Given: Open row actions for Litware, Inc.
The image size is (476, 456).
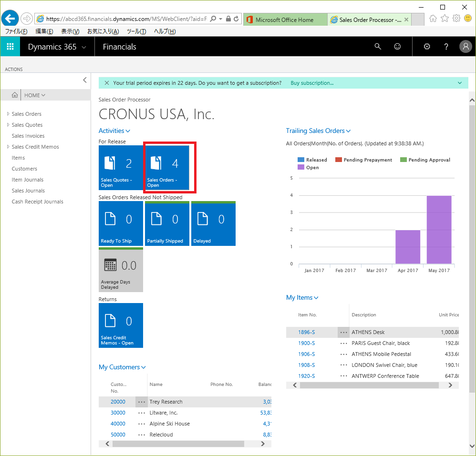Looking at the screenshot, I should (142, 413).
